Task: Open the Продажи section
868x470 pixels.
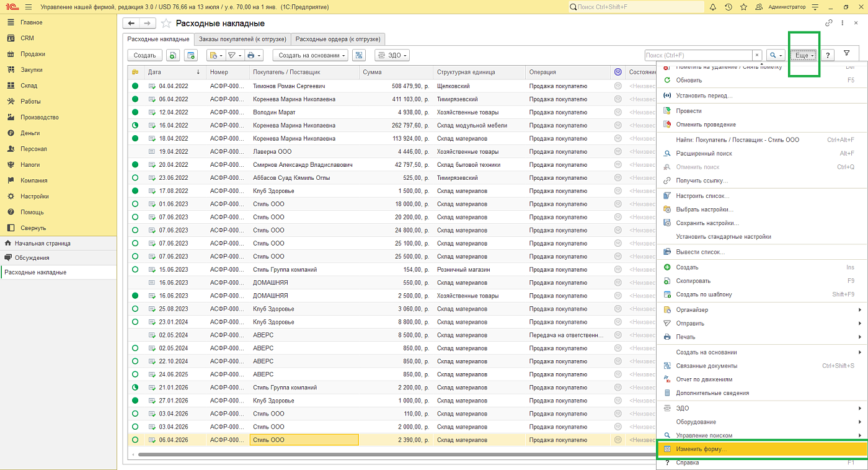Action: (58, 54)
